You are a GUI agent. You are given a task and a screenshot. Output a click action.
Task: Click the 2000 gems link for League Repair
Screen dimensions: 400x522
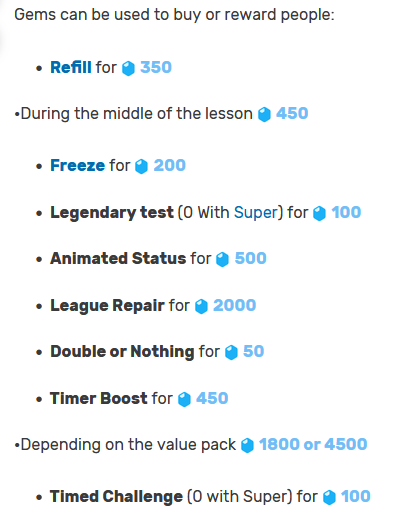[x=235, y=305]
